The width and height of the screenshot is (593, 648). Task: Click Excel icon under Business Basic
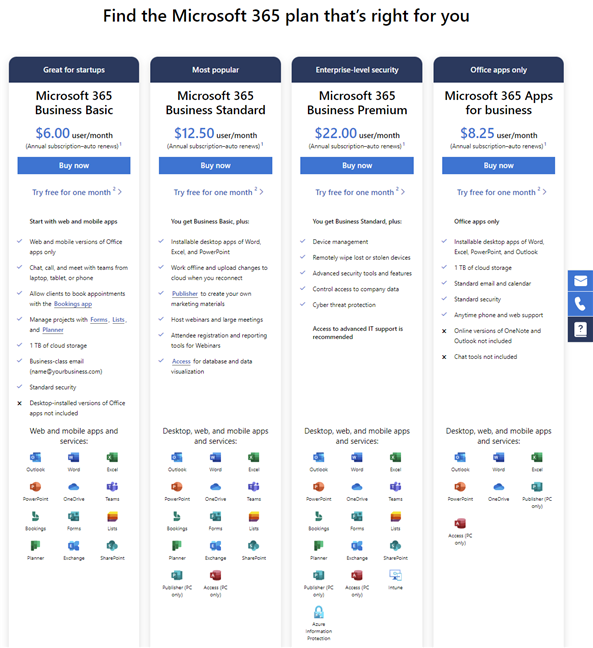pyautogui.click(x=112, y=457)
